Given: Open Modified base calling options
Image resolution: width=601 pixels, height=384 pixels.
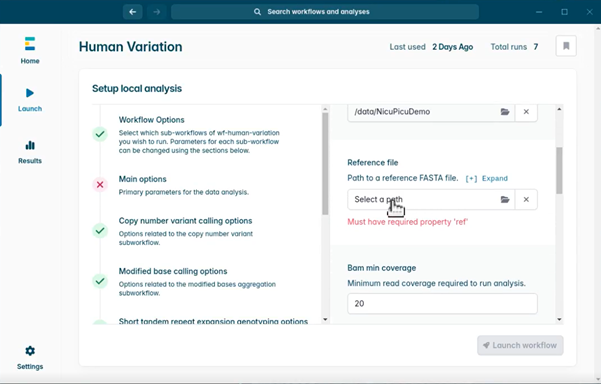Looking at the screenshot, I should [x=173, y=271].
